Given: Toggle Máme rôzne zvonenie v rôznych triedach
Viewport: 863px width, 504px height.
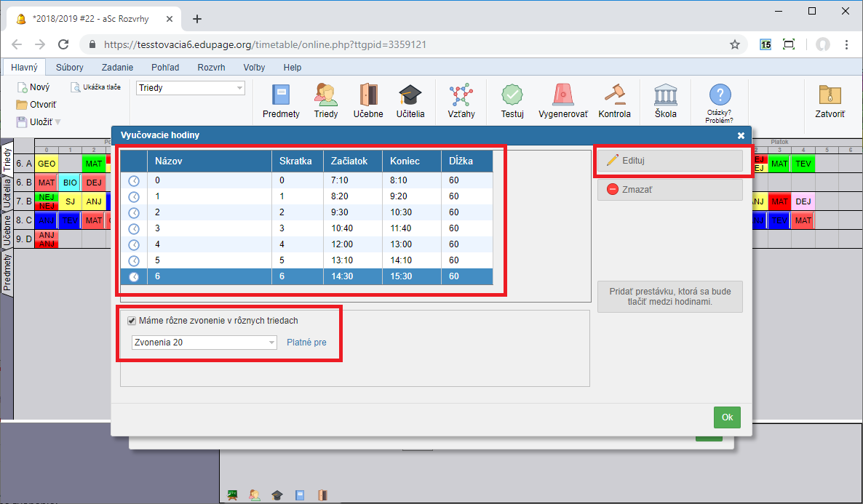Looking at the screenshot, I should coord(132,321).
